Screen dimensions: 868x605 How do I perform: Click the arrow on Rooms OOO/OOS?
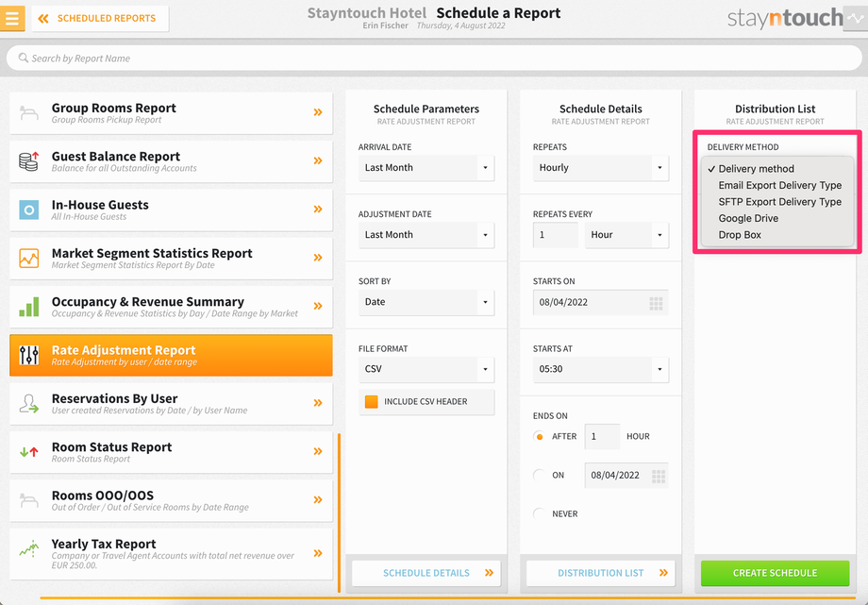tap(318, 499)
